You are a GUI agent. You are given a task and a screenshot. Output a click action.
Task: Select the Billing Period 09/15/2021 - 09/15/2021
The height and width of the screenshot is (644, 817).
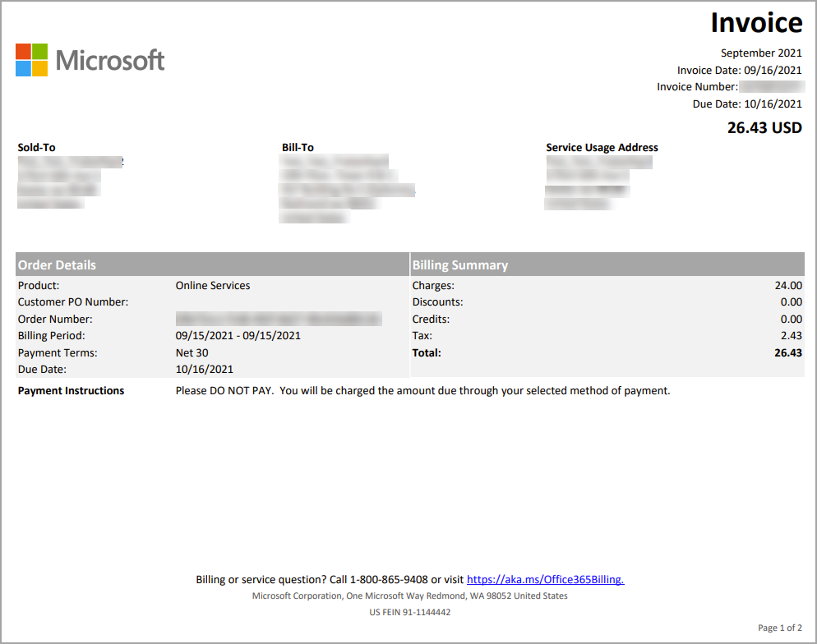(x=238, y=335)
